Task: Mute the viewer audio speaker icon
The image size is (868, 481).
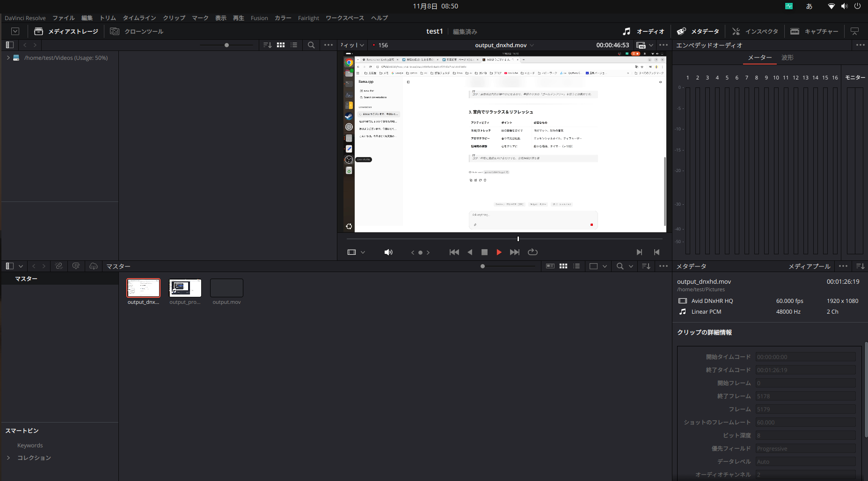Action: [388, 252]
